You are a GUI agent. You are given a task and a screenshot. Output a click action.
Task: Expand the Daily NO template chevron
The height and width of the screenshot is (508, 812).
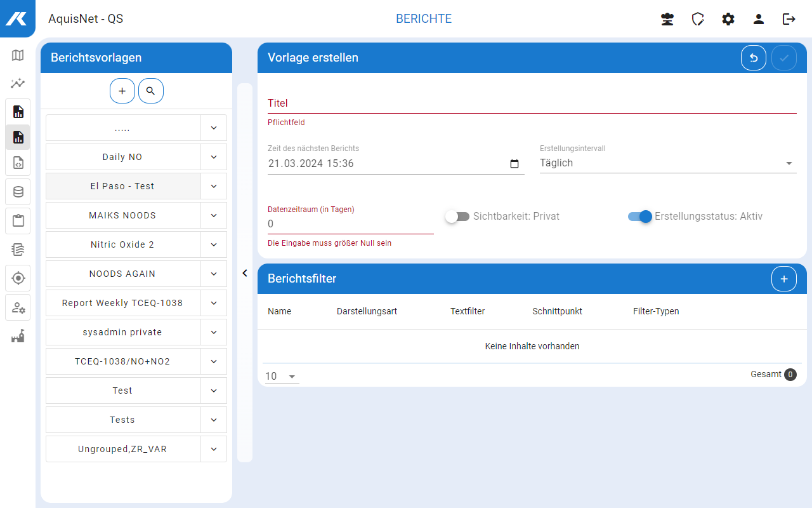[x=214, y=157]
